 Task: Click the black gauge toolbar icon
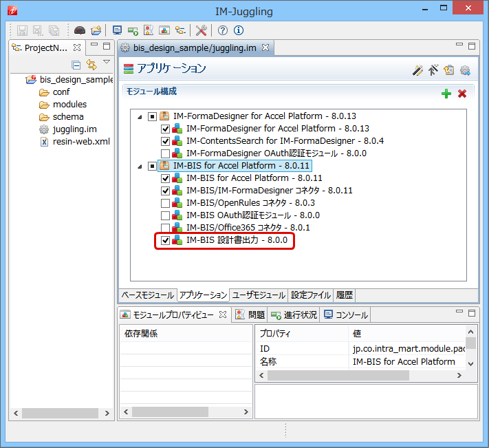coord(80,30)
